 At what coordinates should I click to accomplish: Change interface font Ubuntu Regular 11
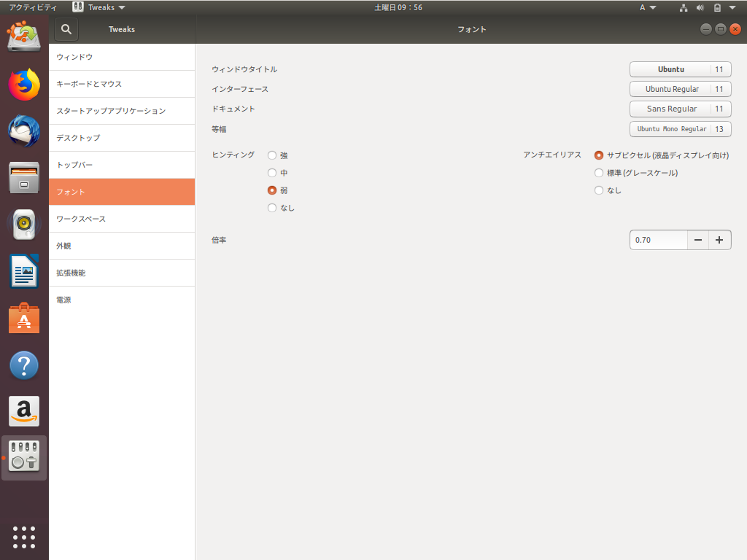681,89
